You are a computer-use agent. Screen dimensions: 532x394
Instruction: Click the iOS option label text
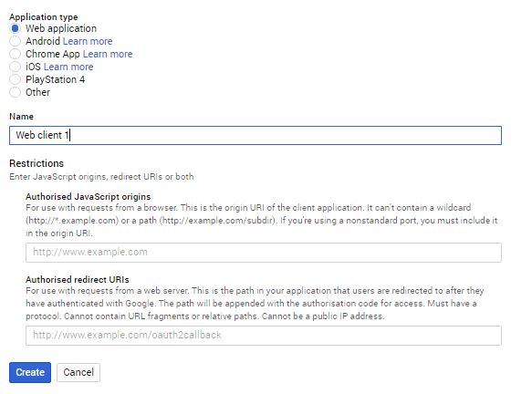pos(33,67)
